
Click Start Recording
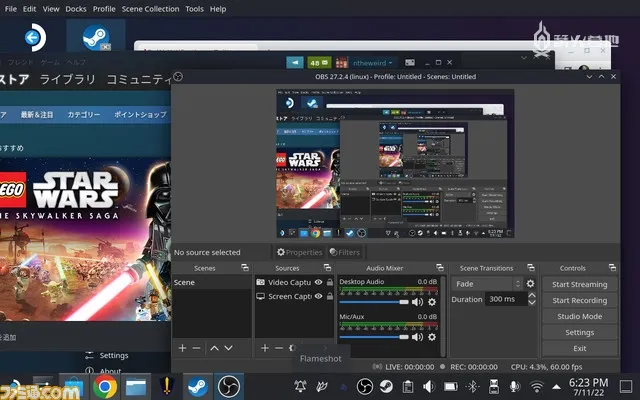(579, 300)
